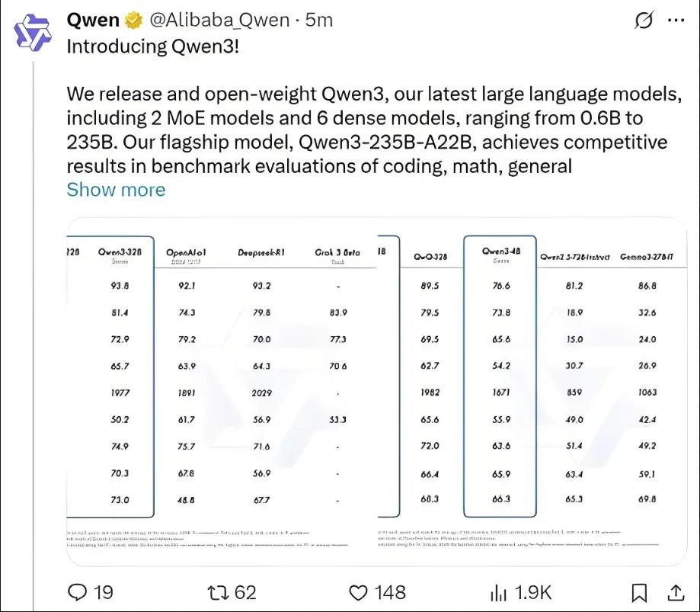Ask Grok about this post
Screen dimensions: 700x612
click(644, 21)
